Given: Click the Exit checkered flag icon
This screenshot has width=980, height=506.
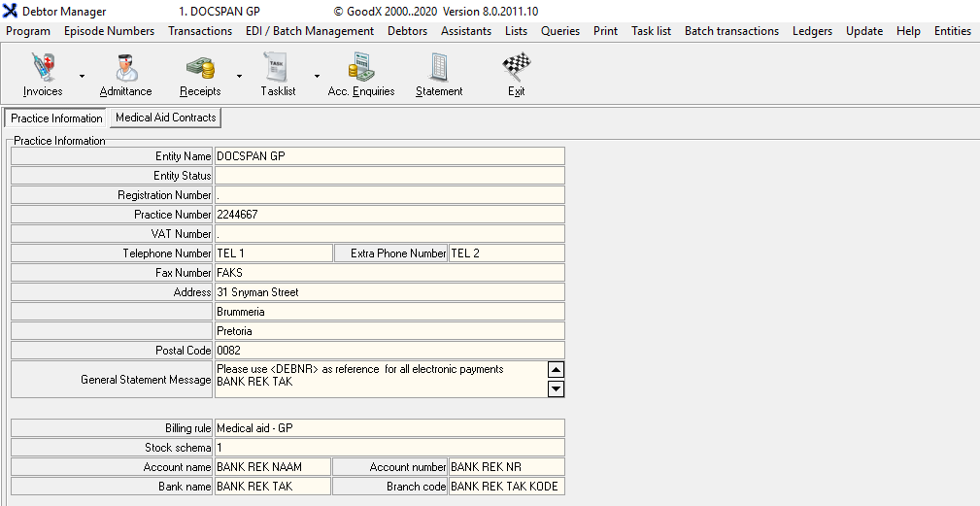Looking at the screenshot, I should pos(516,69).
